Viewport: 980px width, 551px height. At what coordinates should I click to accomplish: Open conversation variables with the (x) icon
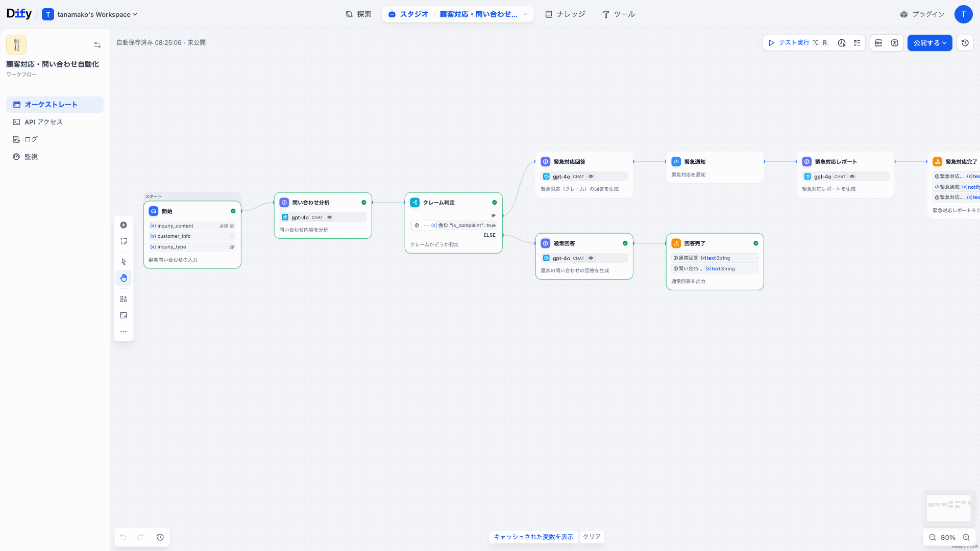click(x=894, y=43)
